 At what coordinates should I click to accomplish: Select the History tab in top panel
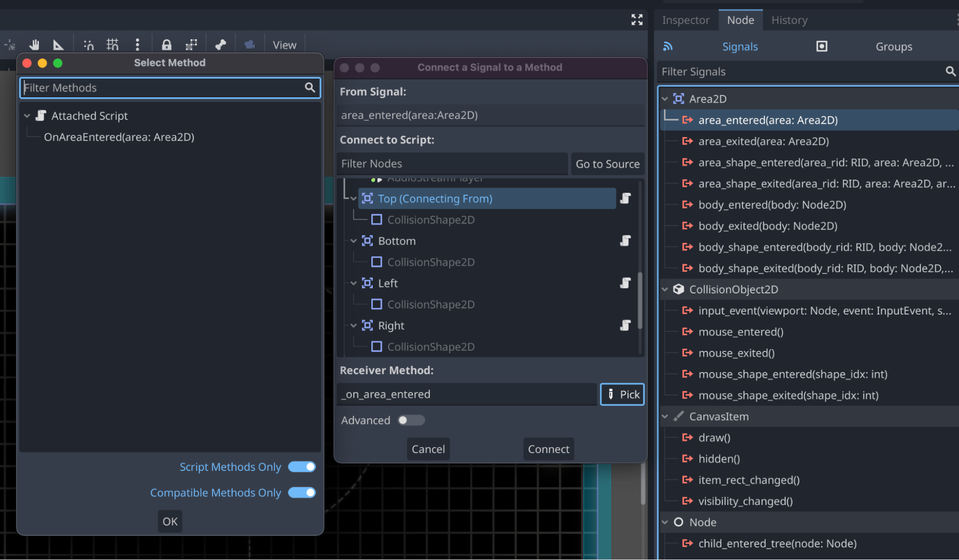[x=790, y=19]
